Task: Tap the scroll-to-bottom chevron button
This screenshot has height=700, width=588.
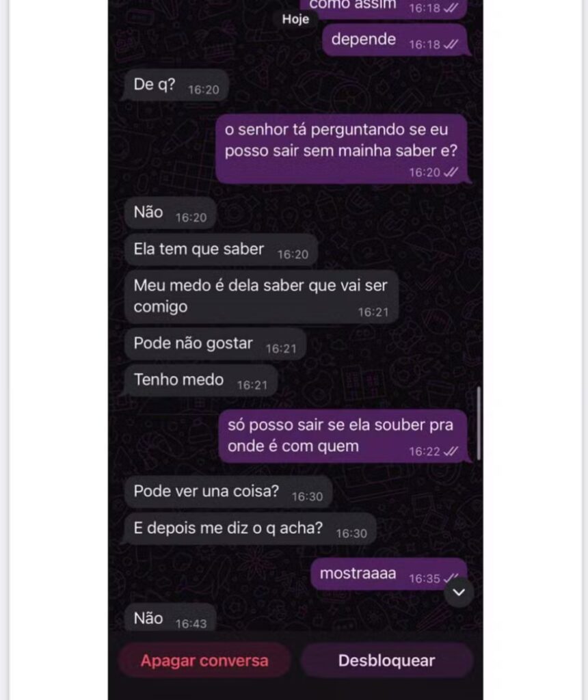Action: click(x=459, y=593)
